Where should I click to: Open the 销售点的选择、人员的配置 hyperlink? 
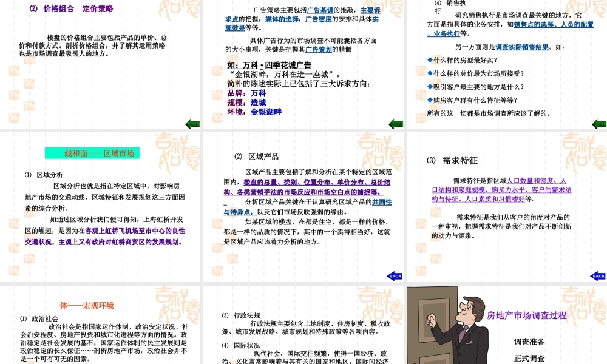pyautogui.click(x=554, y=24)
